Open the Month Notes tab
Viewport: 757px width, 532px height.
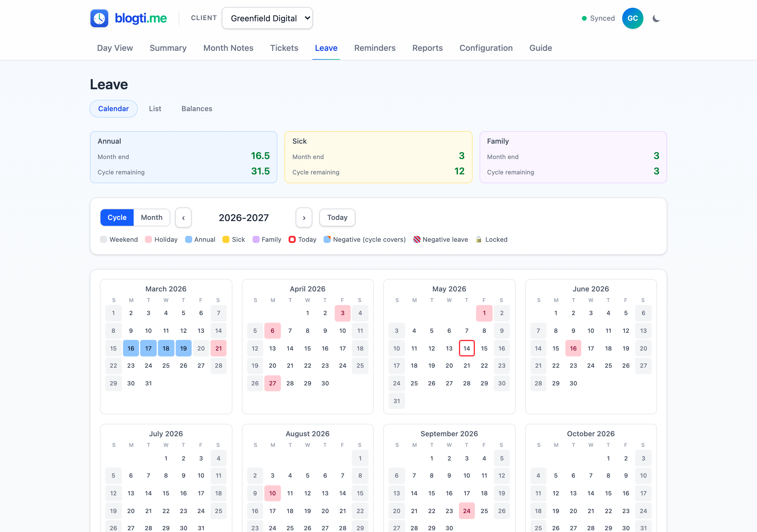click(228, 48)
